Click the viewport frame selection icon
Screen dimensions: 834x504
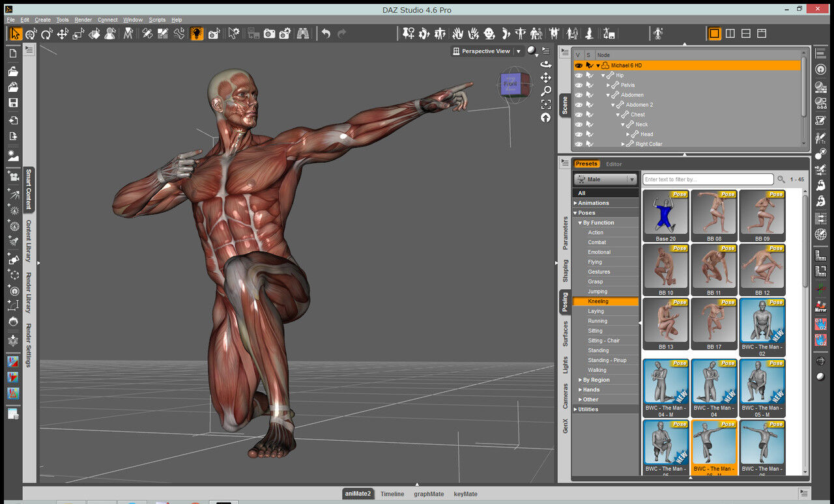click(x=546, y=104)
